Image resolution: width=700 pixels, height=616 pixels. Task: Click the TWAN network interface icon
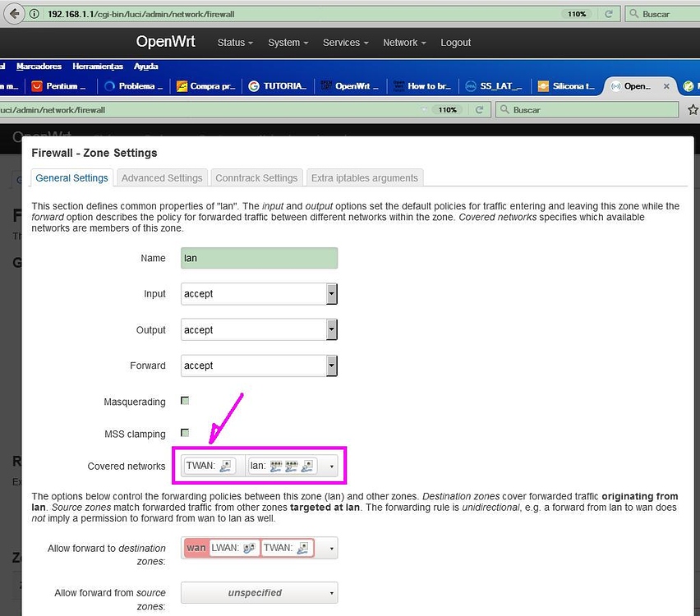tap(227, 466)
